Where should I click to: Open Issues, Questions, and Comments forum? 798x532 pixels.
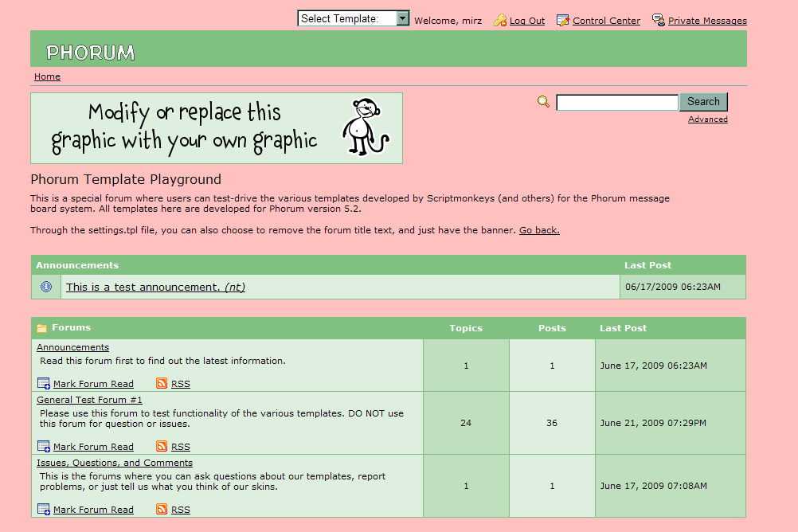(x=115, y=463)
